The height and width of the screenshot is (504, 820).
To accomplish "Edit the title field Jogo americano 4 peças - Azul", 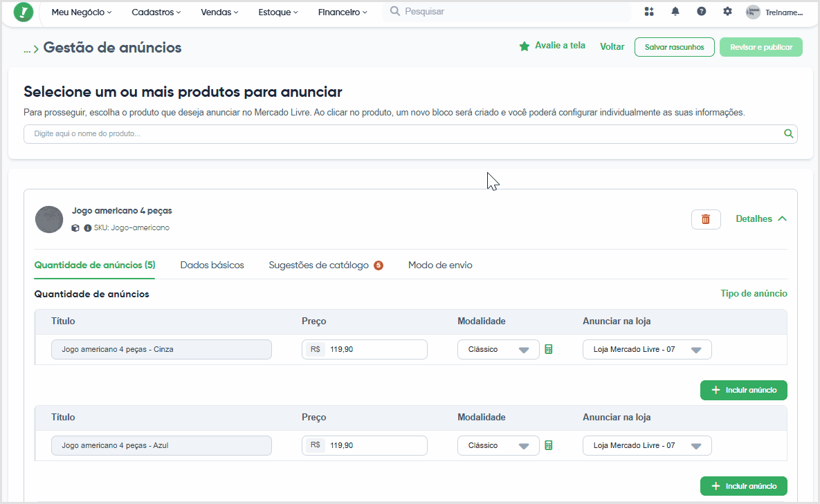I will (162, 445).
